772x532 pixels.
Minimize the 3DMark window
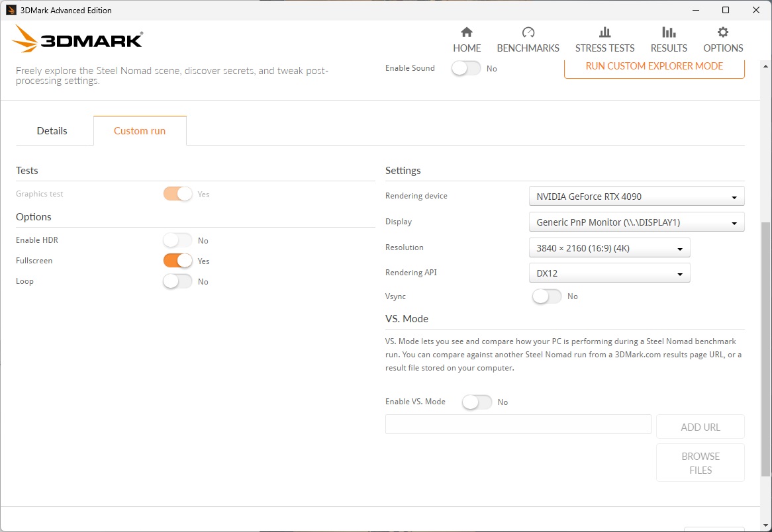696,10
